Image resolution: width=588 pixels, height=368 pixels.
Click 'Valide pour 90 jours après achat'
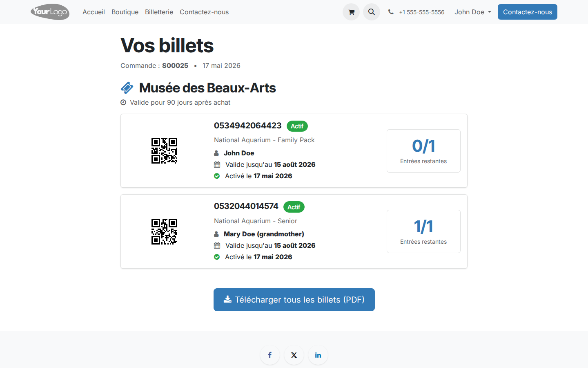(x=180, y=103)
